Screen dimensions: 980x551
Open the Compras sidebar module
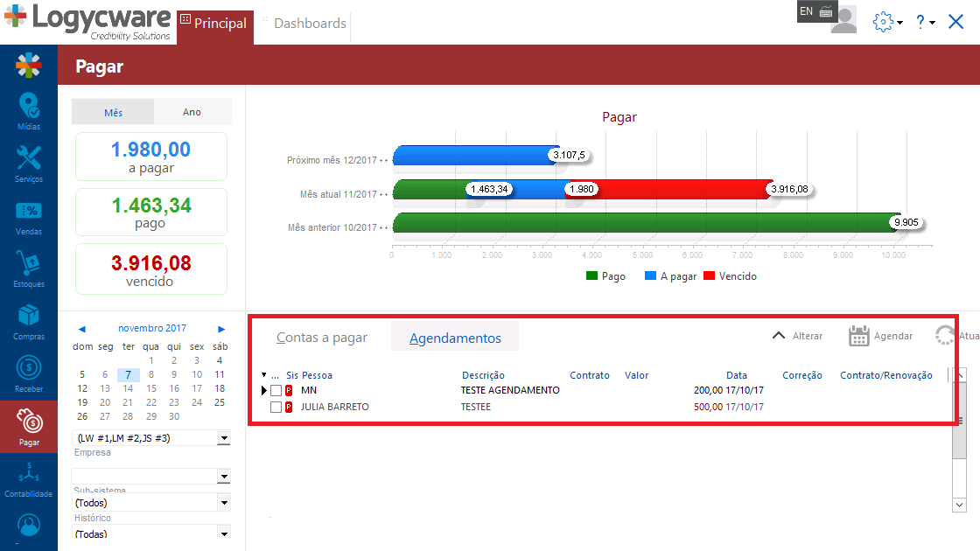29,321
